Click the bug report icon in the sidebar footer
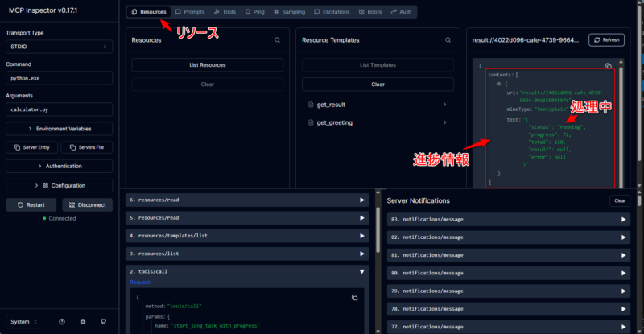644x334 pixels. tap(82, 322)
